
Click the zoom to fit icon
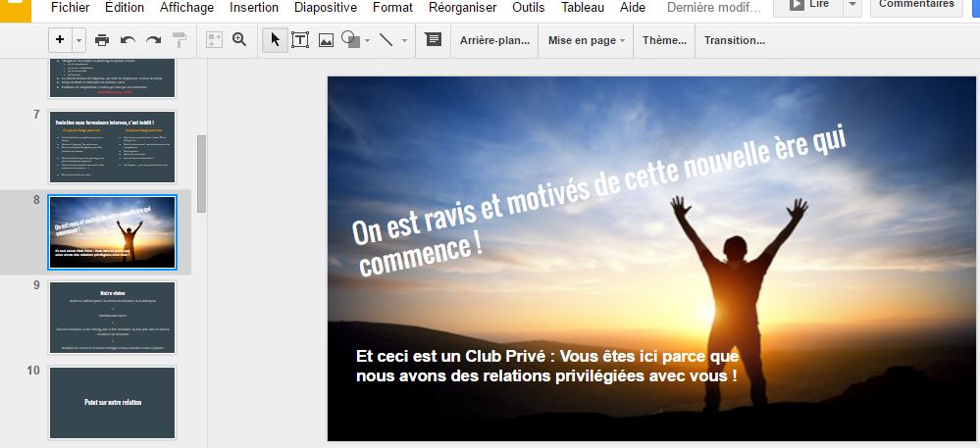215,40
